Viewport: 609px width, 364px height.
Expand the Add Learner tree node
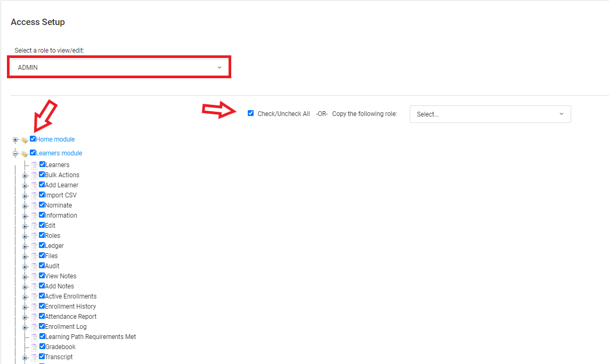click(x=25, y=185)
